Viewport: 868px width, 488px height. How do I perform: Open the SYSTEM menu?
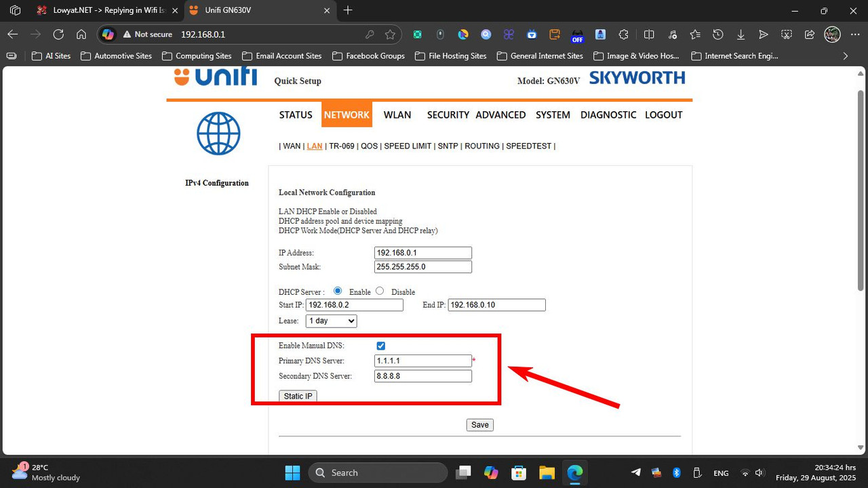click(x=553, y=115)
